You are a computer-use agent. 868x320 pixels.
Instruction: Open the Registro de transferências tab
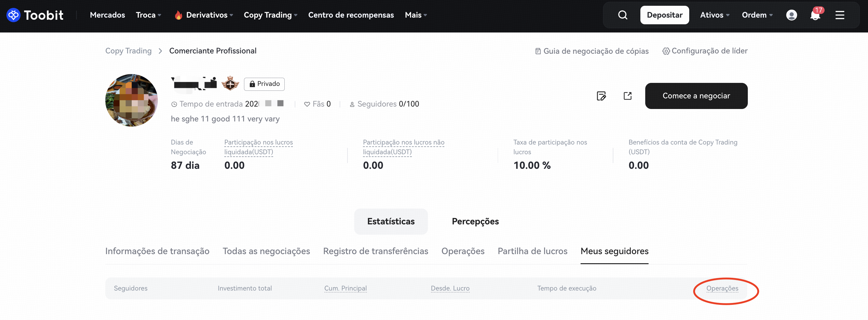coord(375,251)
